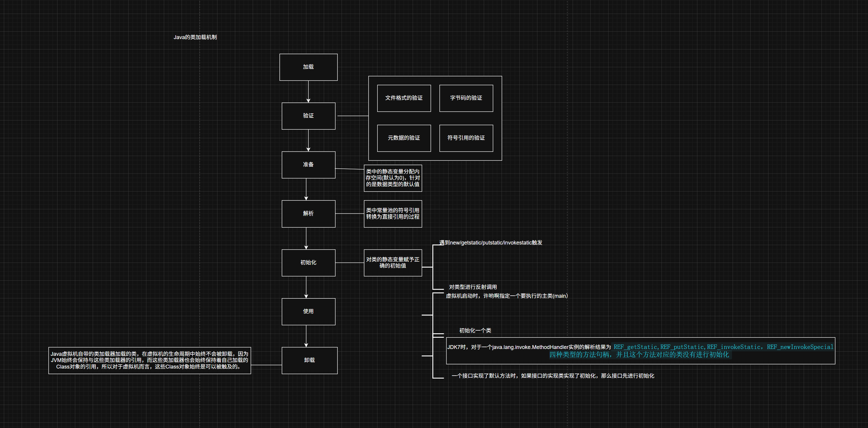Click the Java虚拟机自带的类加载器 note box
Screen dimensions: 868x428
coord(150,360)
